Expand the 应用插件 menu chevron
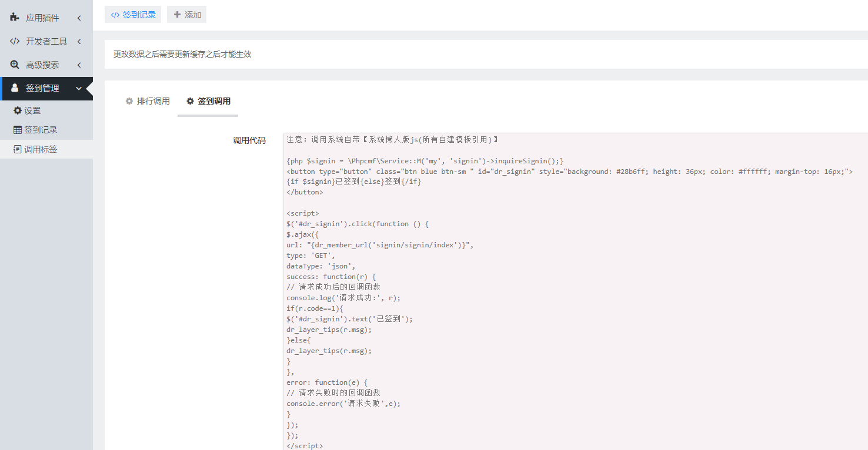Viewport: 868px width, 450px height. [x=79, y=18]
